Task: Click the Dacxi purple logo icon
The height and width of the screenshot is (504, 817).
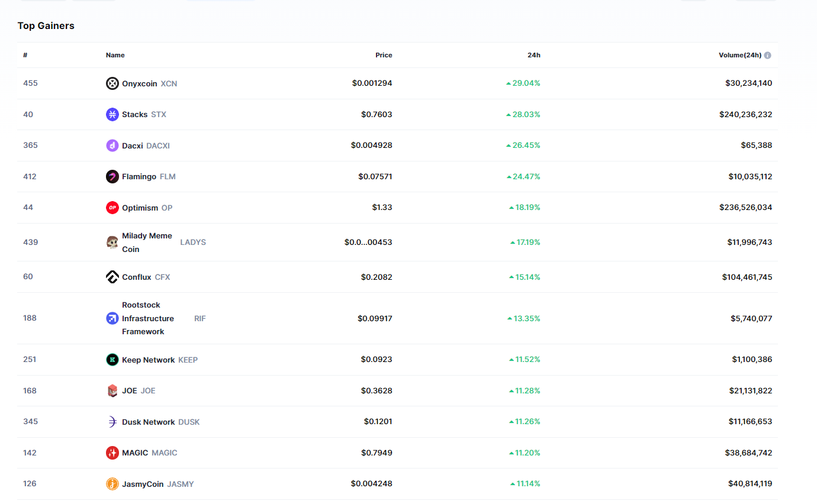Action: click(112, 146)
